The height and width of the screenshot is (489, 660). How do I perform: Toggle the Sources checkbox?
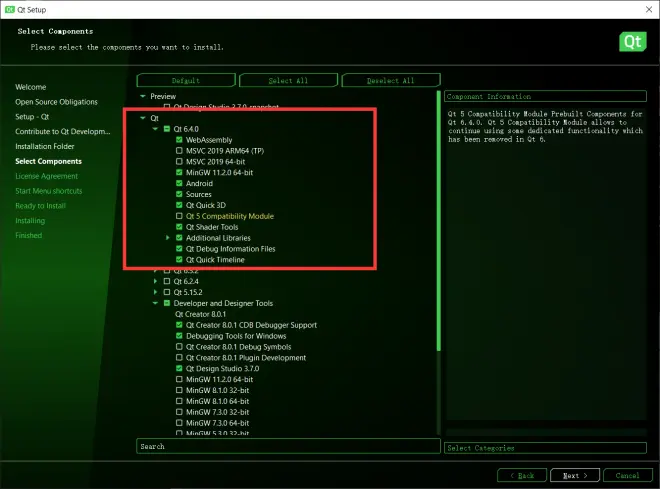(x=179, y=194)
